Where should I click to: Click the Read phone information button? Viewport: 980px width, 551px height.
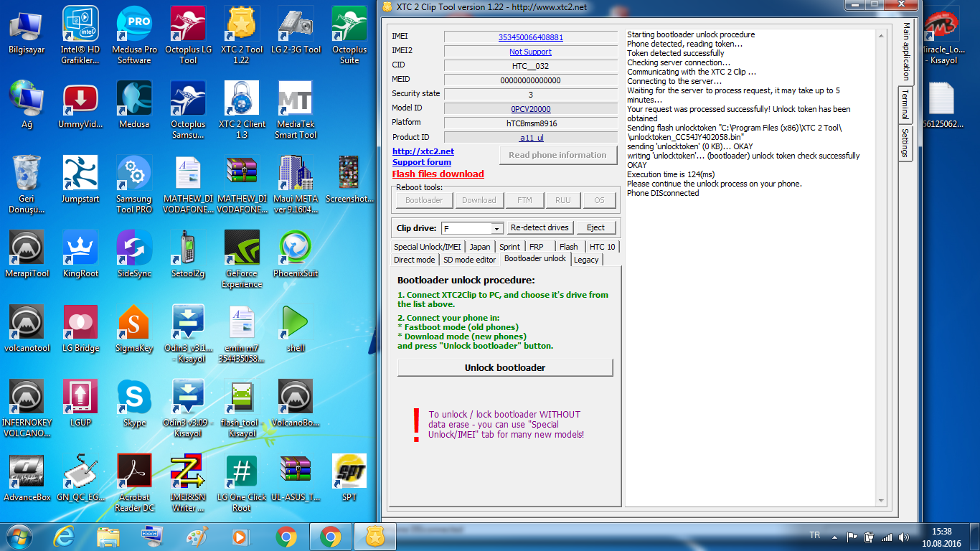[557, 155]
